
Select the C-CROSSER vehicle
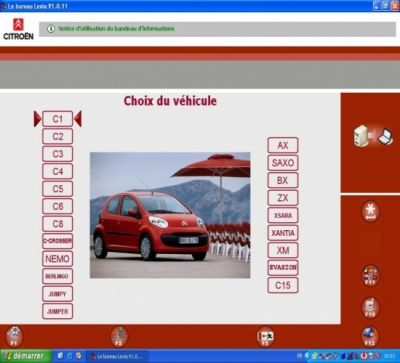pyautogui.click(x=58, y=241)
